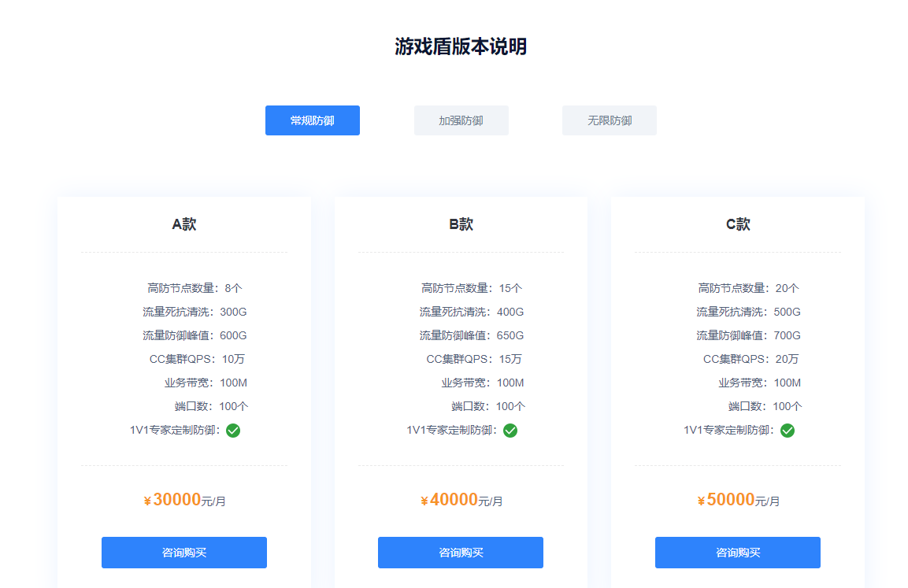Click the B款 card title
Image resolution: width=908 pixels, height=588 pixels.
[x=461, y=224]
